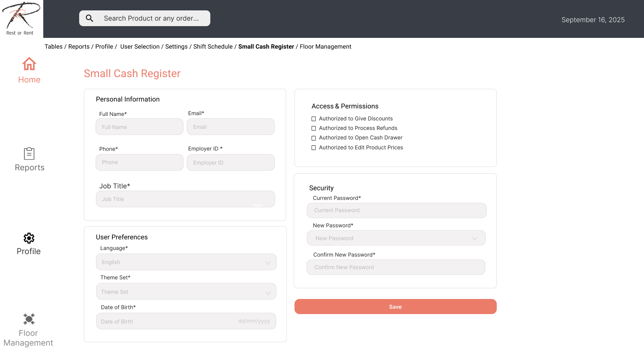This screenshot has height=362, width=644.
Task: Click the Date of Birth field
Action: (x=186, y=321)
